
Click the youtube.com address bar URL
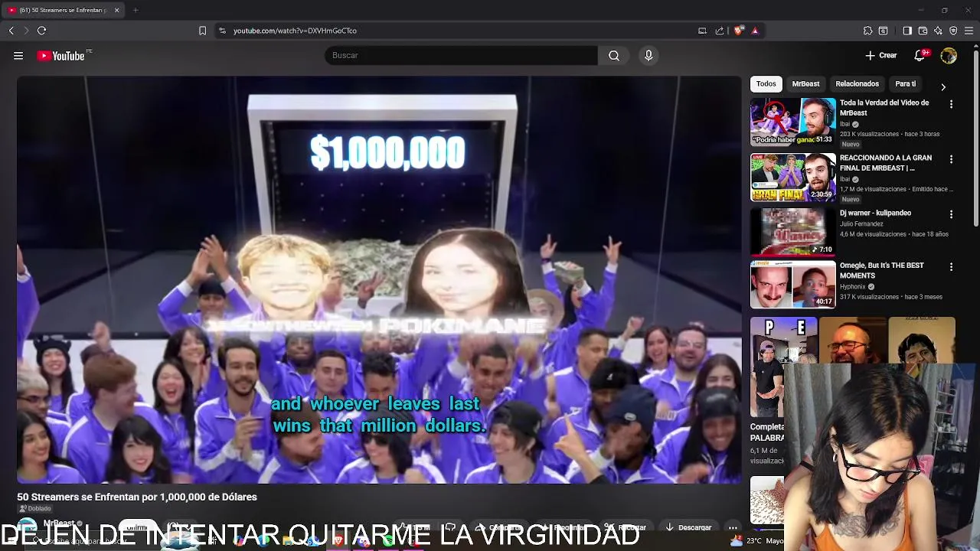(295, 31)
